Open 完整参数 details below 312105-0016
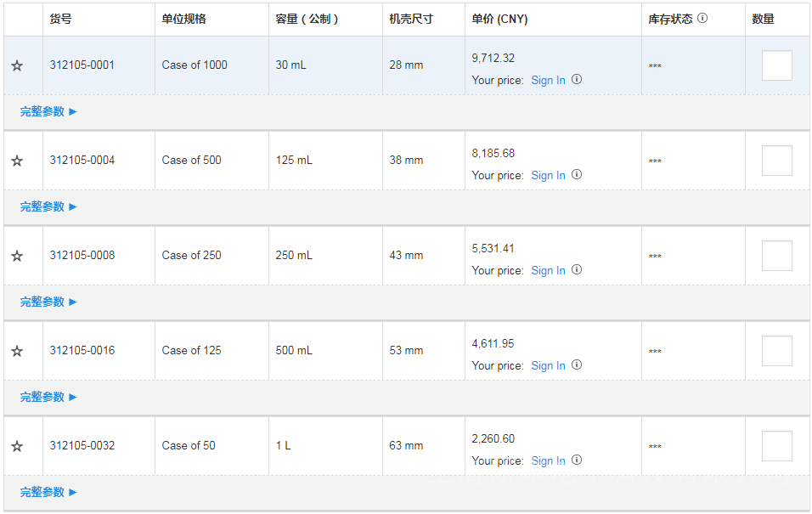 pyautogui.click(x=48, y=397)
